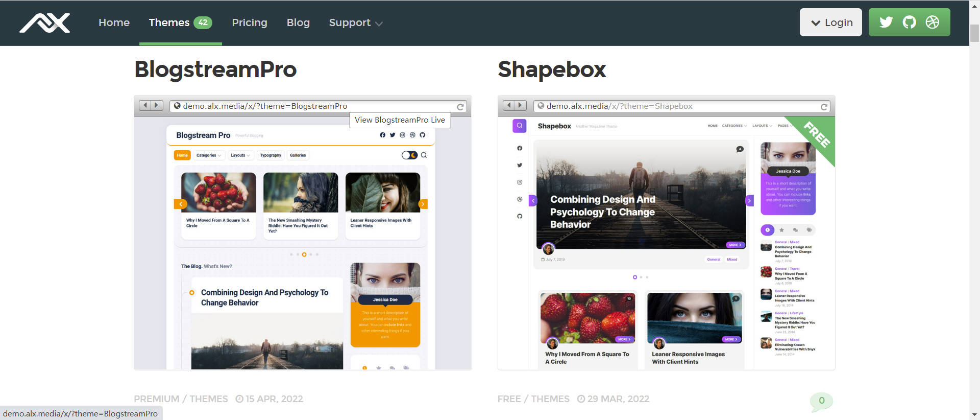This screenshot has width=980, height=420.
Task: Open strawberries post card in BlogstreamPro preview
Action: tap(218, 206)
